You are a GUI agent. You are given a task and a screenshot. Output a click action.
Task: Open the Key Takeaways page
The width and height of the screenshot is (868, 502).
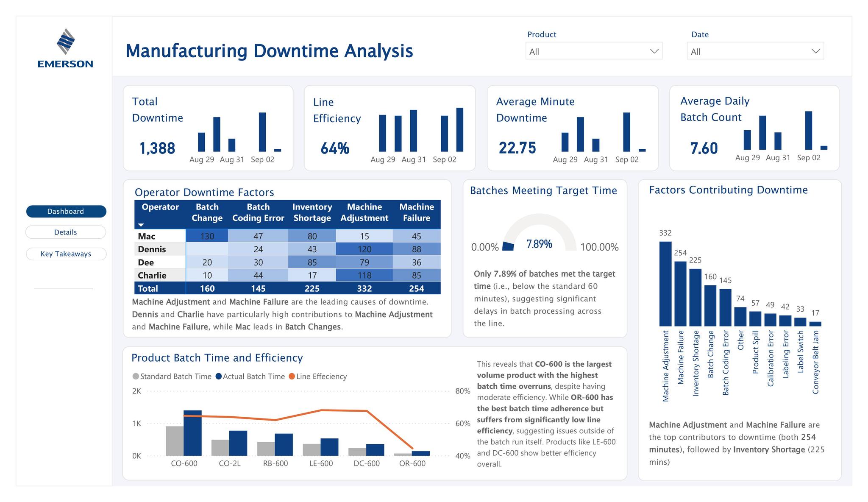66,254
